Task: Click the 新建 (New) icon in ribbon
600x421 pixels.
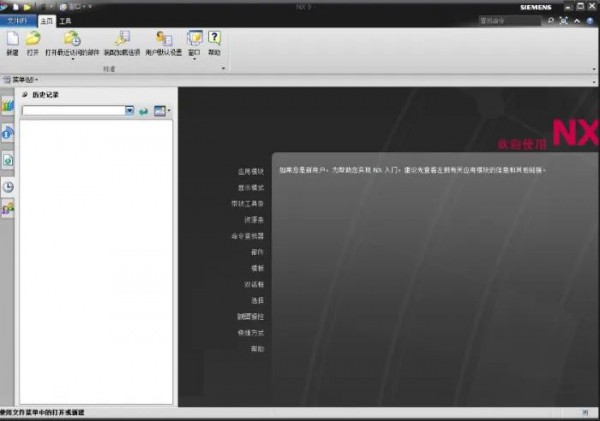Action: [x=13, y=38]
